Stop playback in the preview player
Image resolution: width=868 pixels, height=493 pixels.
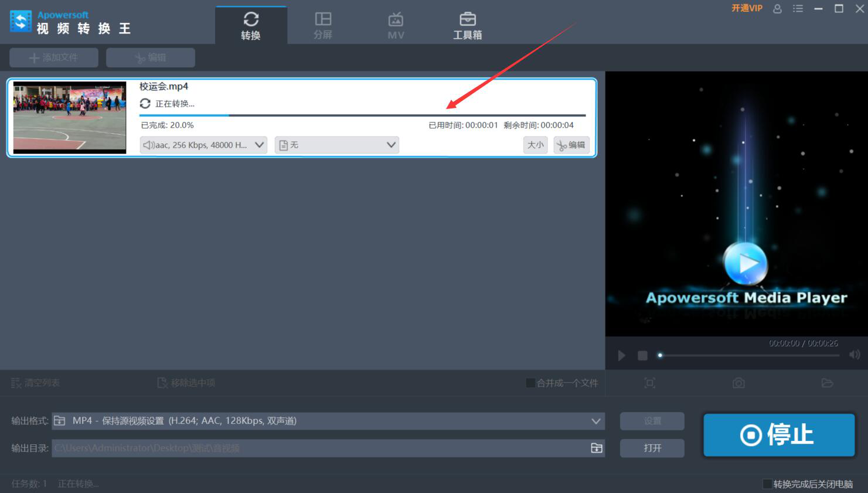(x=642, y=355)
